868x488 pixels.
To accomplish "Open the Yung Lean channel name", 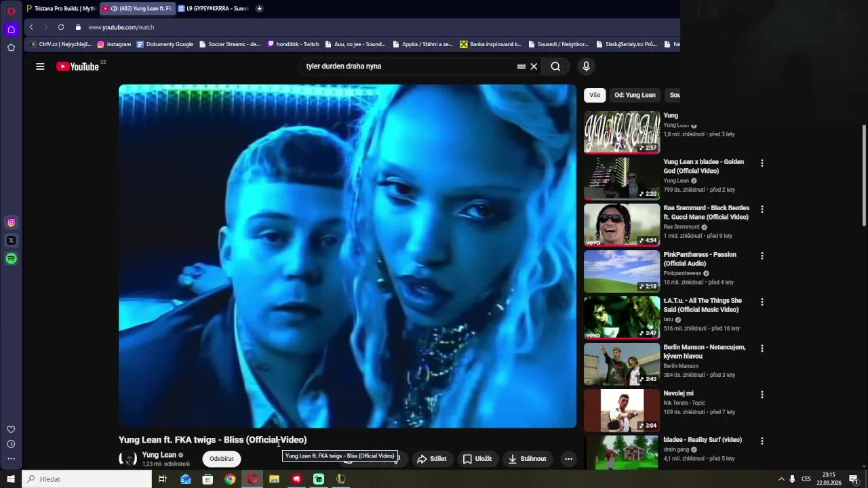I will pos(159,455).
